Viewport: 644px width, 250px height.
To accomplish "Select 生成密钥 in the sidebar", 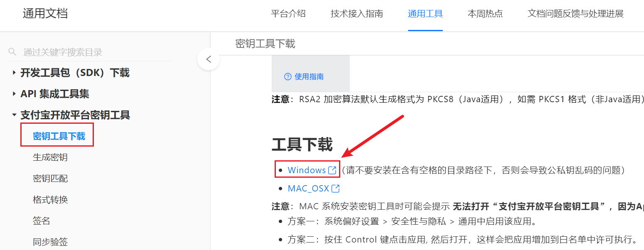I will pos(50,157).
